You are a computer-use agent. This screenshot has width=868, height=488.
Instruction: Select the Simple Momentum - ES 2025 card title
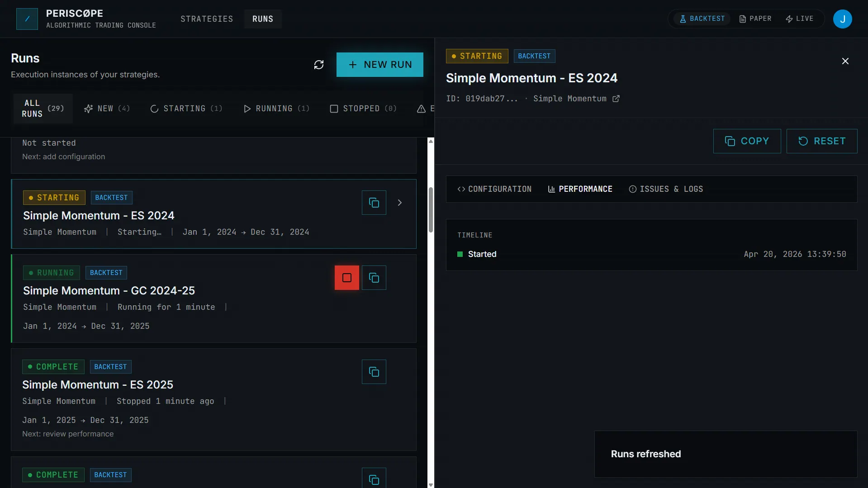98,385
